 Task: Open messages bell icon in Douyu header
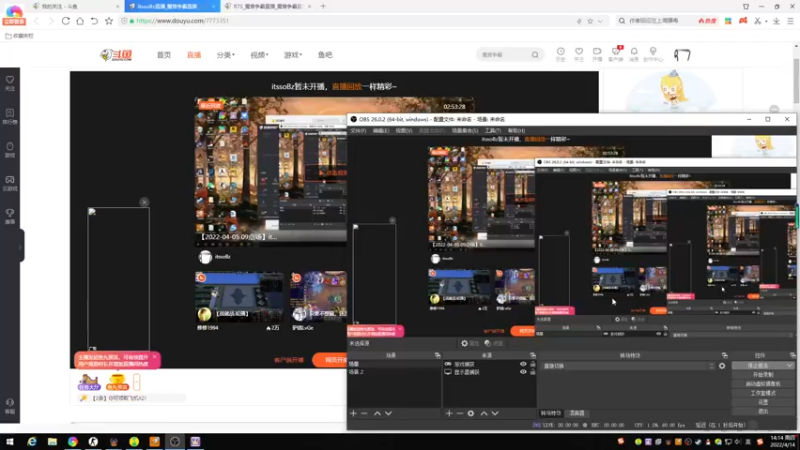[x=634, y=54]
